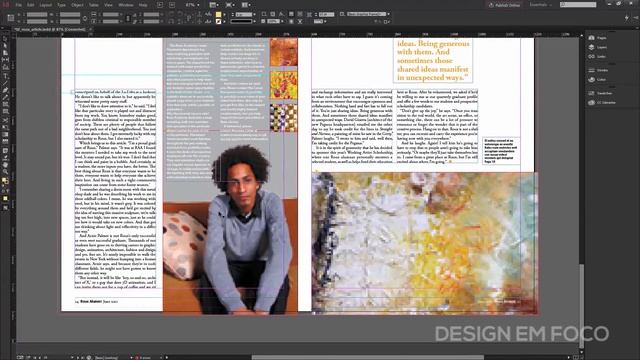Select the Page tool
Screen dimensions: 640x360
pyautogui.click(x=5, y=53)
